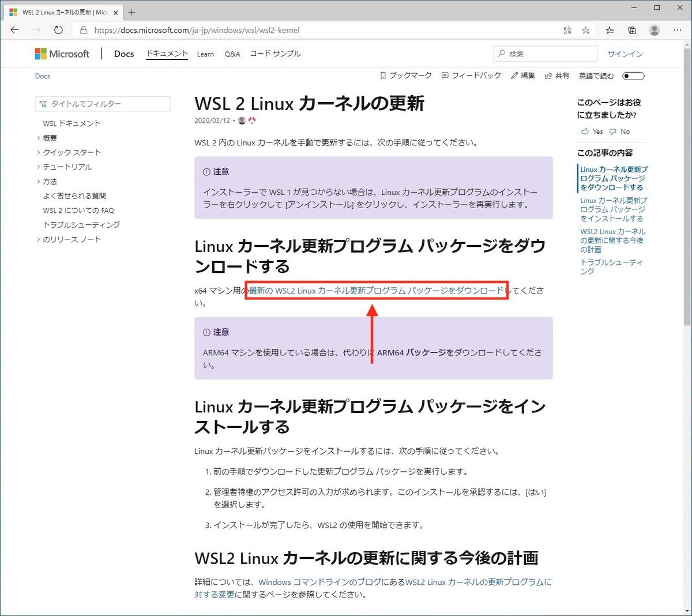Expand the クイック スタート tree item
Viewport: 692px width, 616px height.
point(39,152)
